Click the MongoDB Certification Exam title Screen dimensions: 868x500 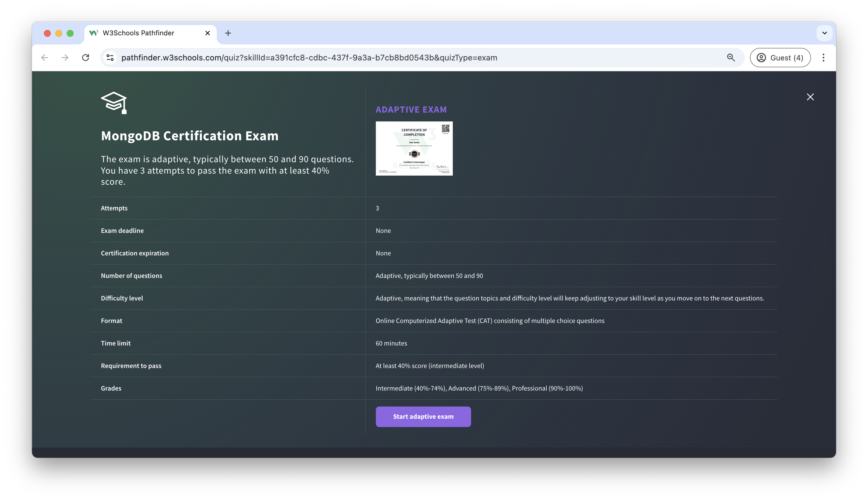pyautogui.click(x=190, y=136)
